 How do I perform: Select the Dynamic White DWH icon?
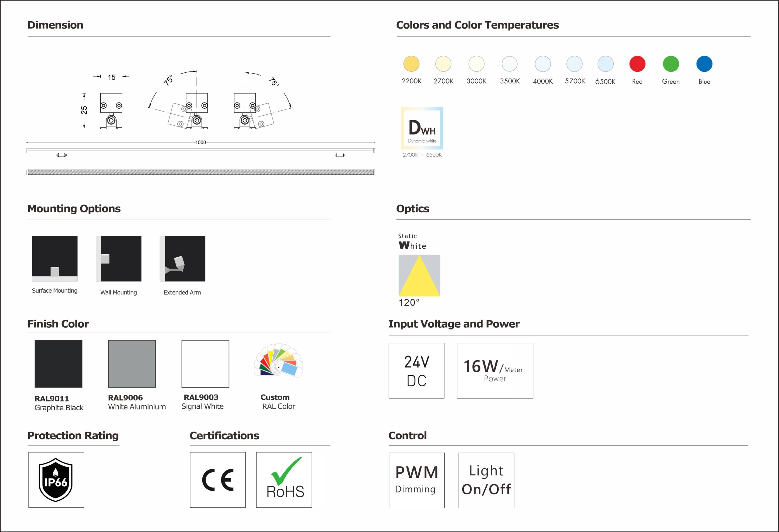pyautogui.click(x=422, y=128)
